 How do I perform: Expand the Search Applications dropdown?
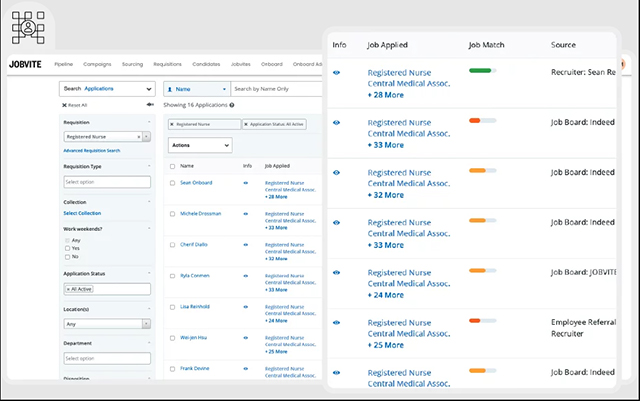click(107, 89)
